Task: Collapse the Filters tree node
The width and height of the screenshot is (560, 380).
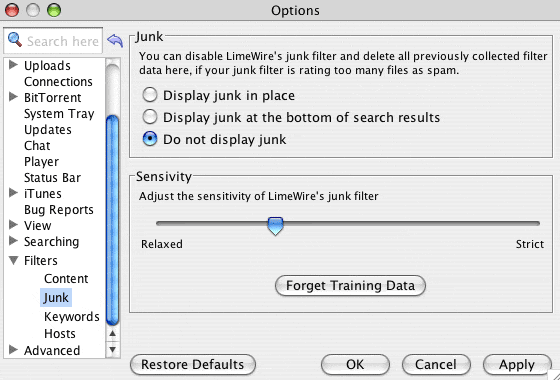Action: [14, 260]
